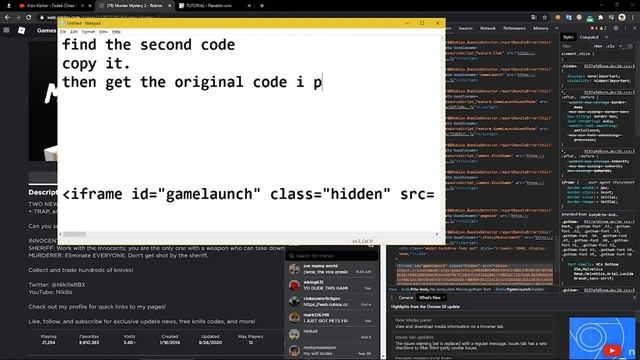Open DevTools three-dot options menu
The image size is (640, 360).
(x=626, y=28)
